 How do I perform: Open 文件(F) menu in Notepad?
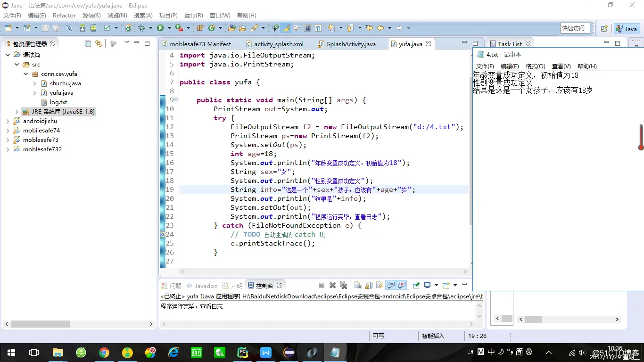point(485,66)
